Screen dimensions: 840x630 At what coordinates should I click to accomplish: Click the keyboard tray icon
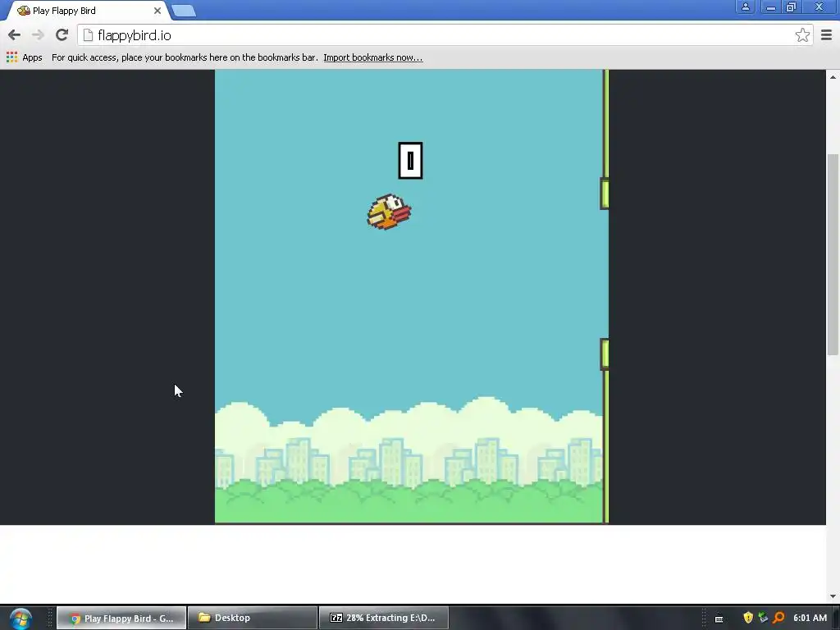tap(719, 619)
